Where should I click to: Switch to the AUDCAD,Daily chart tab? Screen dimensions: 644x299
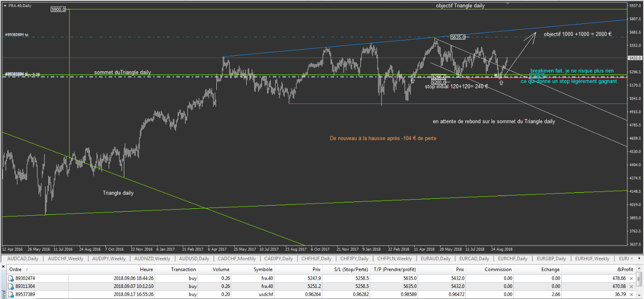(23, 259)
